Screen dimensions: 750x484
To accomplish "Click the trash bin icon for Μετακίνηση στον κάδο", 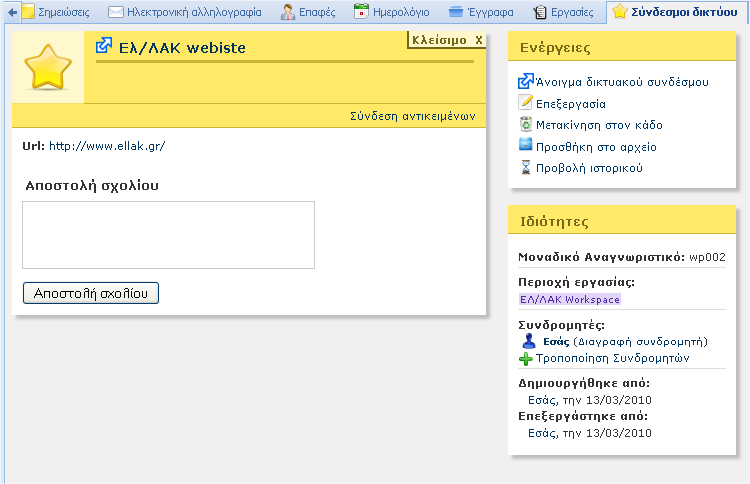I will tap(526, 125).
